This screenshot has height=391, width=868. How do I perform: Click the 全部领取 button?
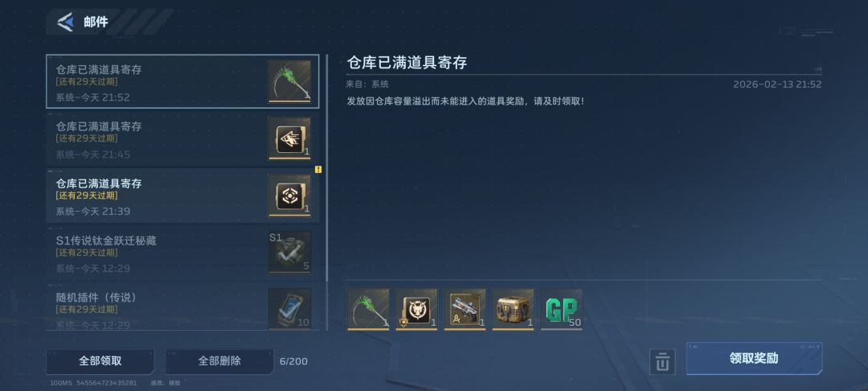(x=100, y=361)
